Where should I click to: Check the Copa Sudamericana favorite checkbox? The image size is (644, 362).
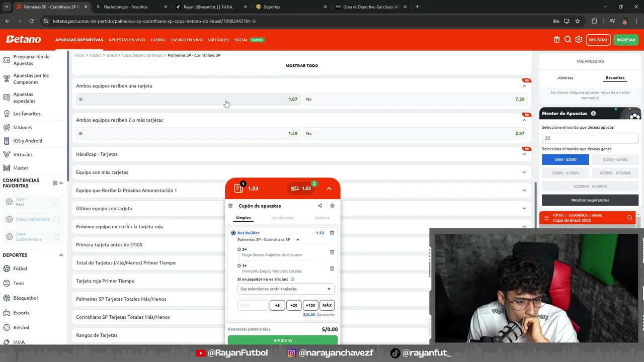[56, 236]
